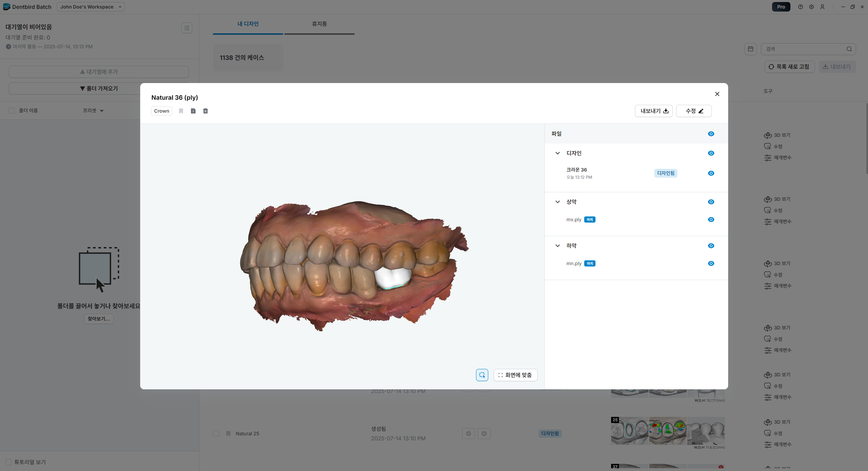868x471 pixels.
Task: Click the trash delete icon in dialog
Action: (x=206, y=111)
